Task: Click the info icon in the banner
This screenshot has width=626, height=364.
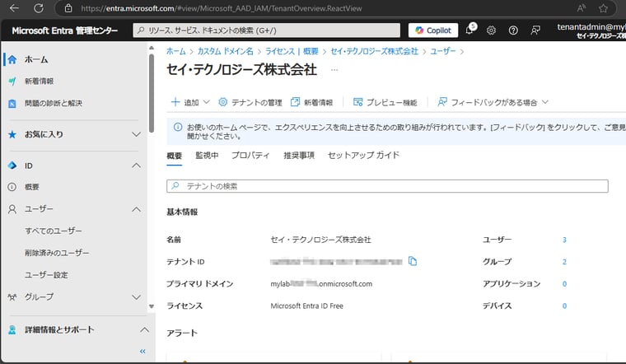Action: coord(178,127)
